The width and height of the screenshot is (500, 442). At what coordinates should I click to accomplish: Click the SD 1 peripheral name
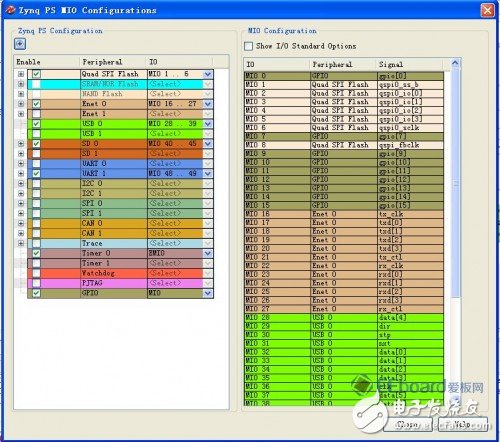tap(91, 154)
